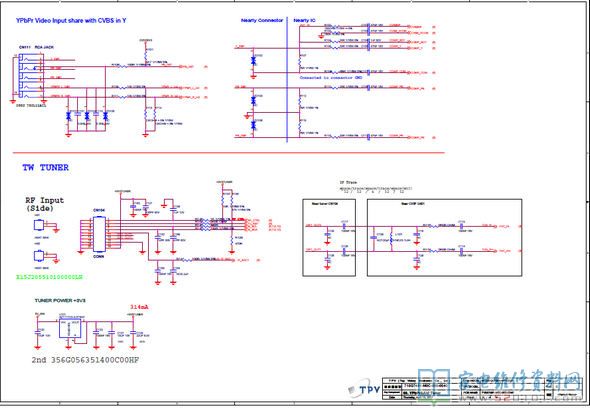Select the 2nd 356G056351400C00HF part number text
The image size is (590, 409).
(x=85, y=360)
